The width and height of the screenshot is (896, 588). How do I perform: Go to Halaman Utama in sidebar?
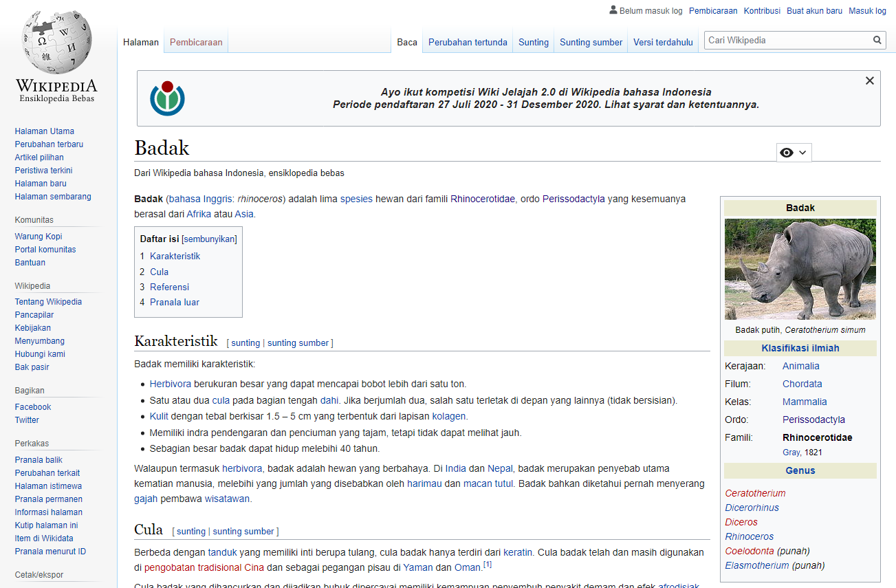[45, 131]
